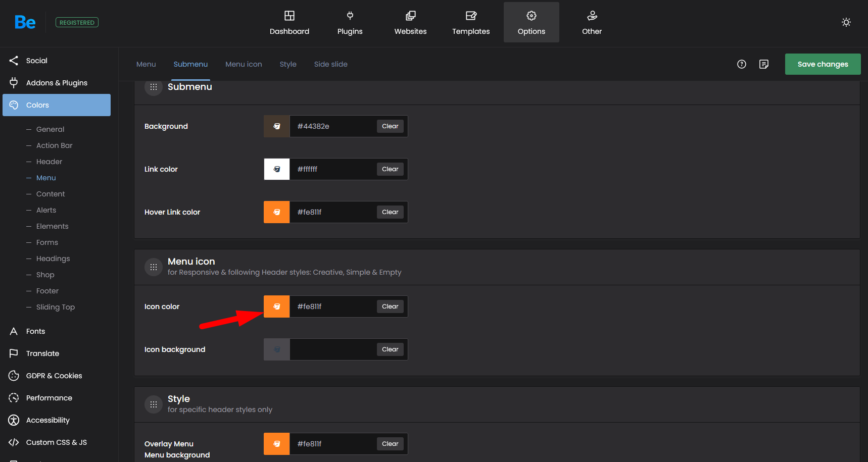Open Action Bar colors subsection
The height and width of the screenshot is (462, 868).
pyautogui.click(x=54, y=145)
